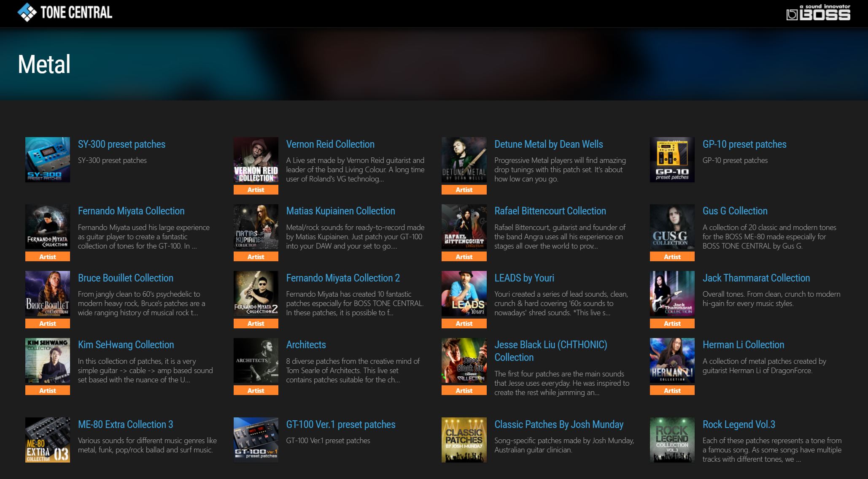Click Artist badge under Bruce Bouillet
868x479 pixels.
pyautogui.click(x=48, y=324)
